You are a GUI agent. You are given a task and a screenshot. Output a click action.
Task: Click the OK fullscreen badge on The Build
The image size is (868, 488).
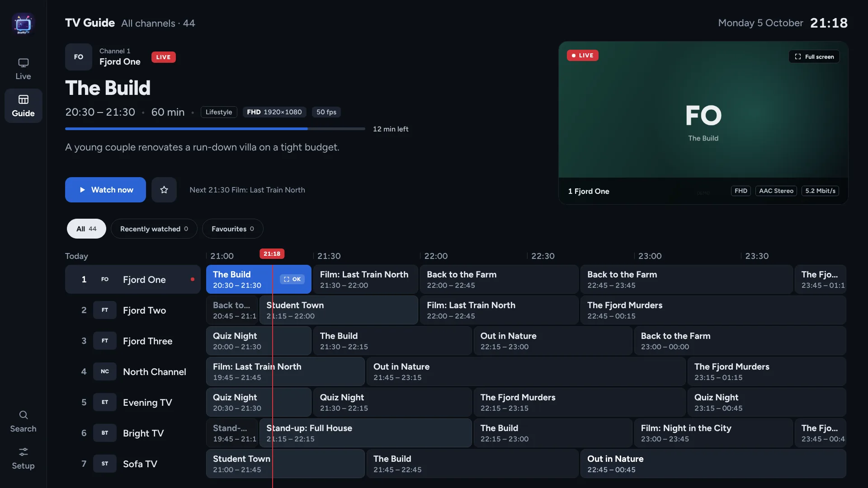click(x=292, y=279)
